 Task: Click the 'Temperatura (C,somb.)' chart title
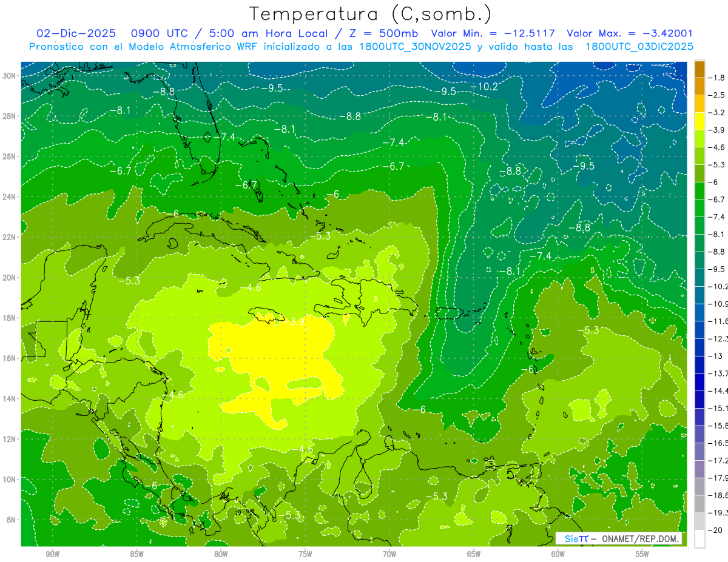tap(371, 14)
